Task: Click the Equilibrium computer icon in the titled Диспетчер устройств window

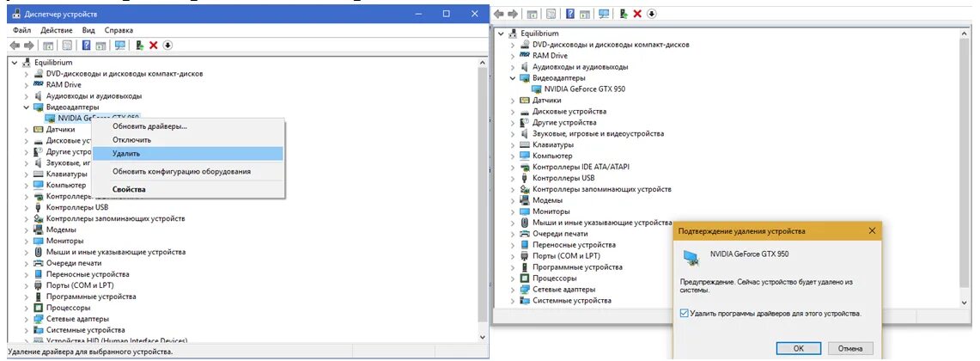Action: tap(27, 63)
